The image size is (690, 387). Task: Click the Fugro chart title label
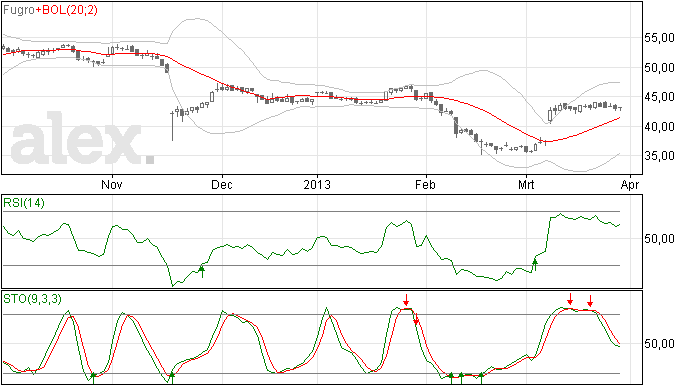click(19, 10)
